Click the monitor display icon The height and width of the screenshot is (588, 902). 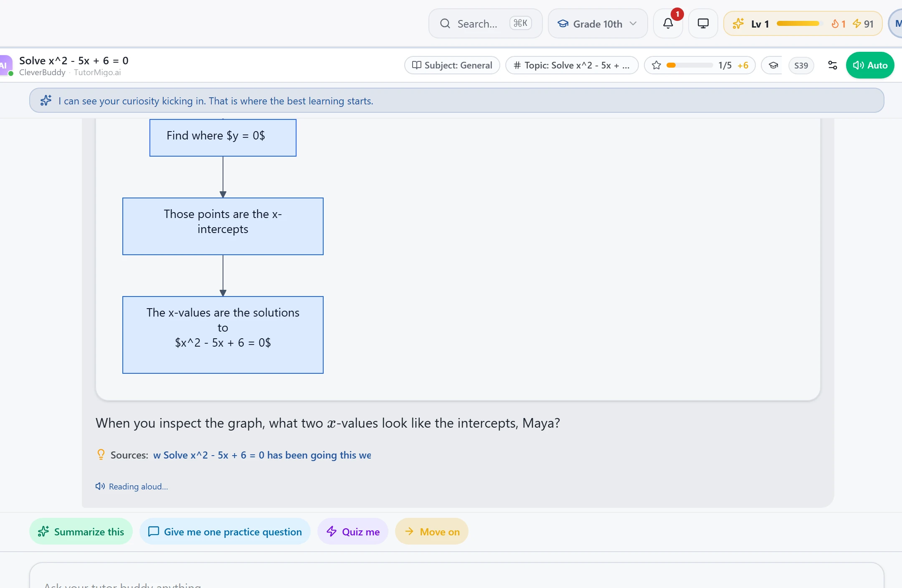pos(703,23)
